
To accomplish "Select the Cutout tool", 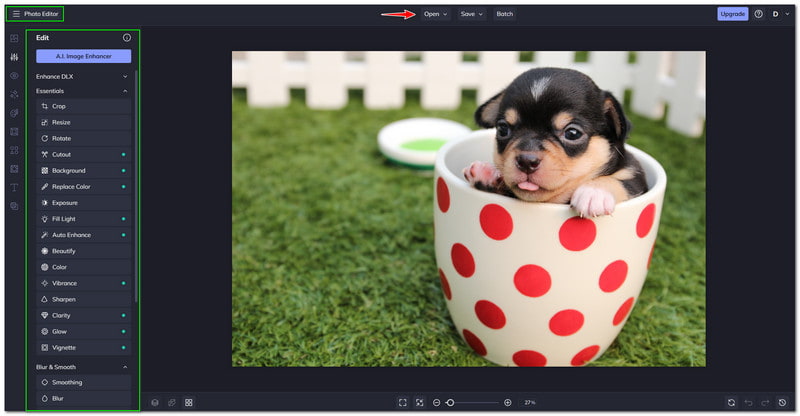I will (84, 155).
